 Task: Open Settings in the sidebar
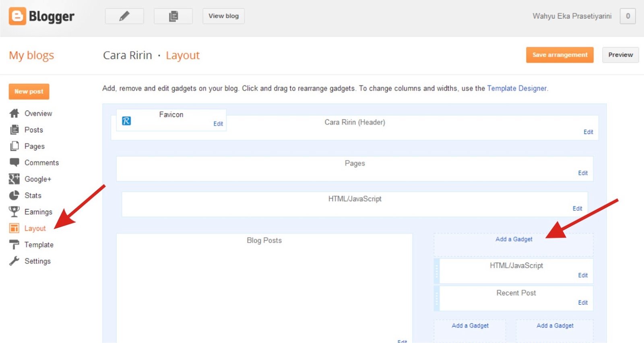coord(38,261)
